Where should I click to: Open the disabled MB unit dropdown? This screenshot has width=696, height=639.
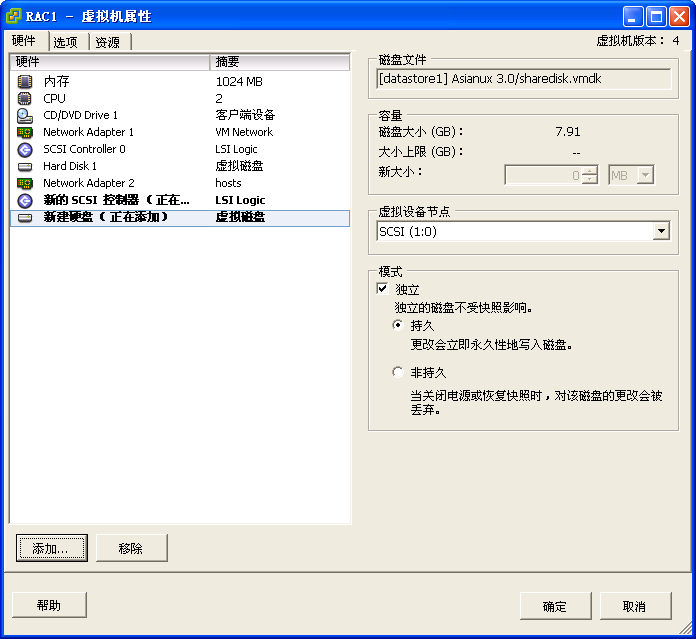click(645, 175)
